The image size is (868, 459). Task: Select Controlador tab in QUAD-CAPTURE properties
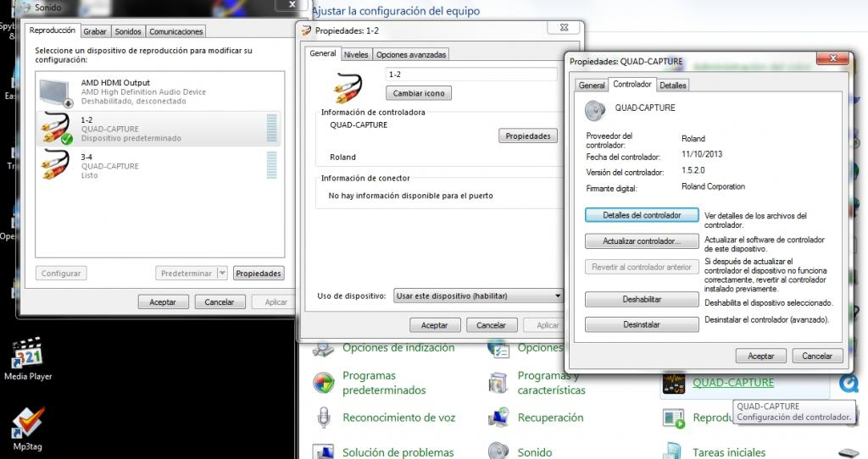(632, 84)
